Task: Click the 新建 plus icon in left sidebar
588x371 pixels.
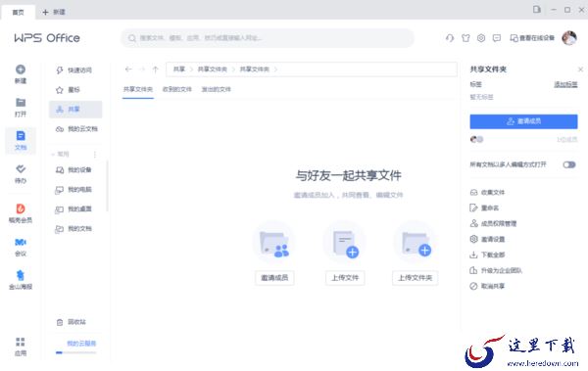Action: tap(21, 70)
